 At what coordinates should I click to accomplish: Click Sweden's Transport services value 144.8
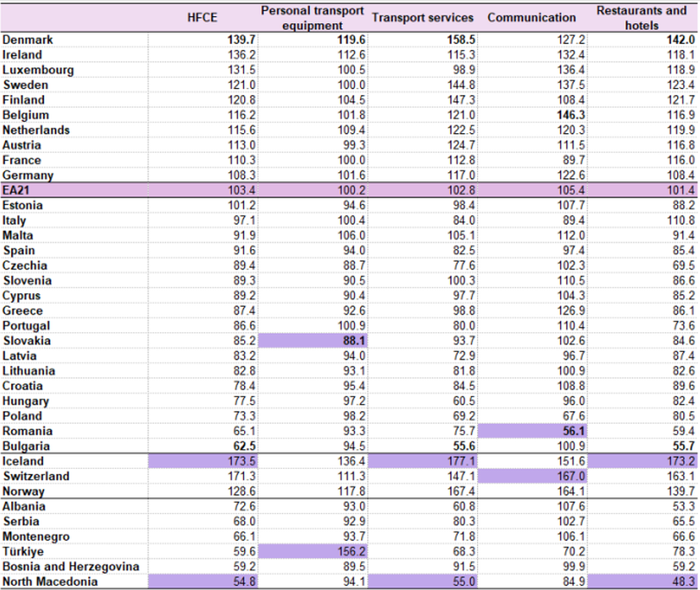[x=461, y=85]
